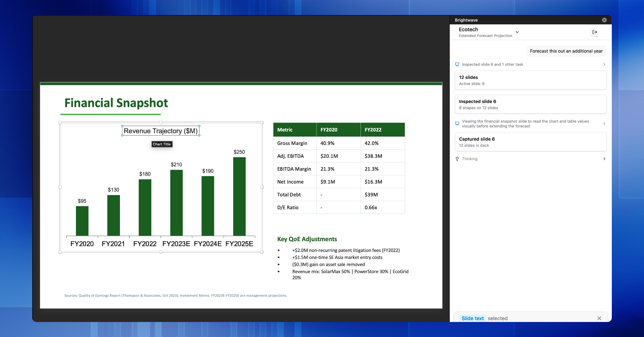This screenshot has height=337, width=644.
Task: Open the 'Inspected slide 6' card
Action: click(530, 104)
